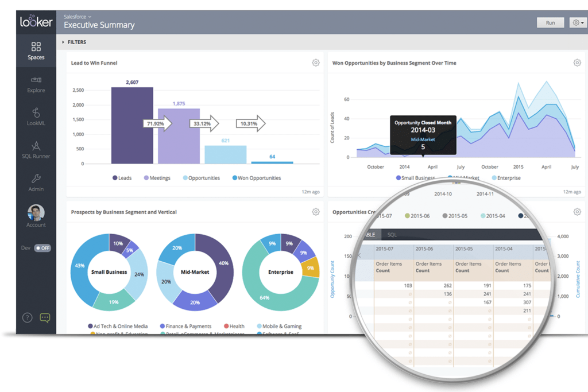This screenshot has width=588, height=392.
Task: Click the Won Opportunities bar labeled 64
Action: click(272, 162)
